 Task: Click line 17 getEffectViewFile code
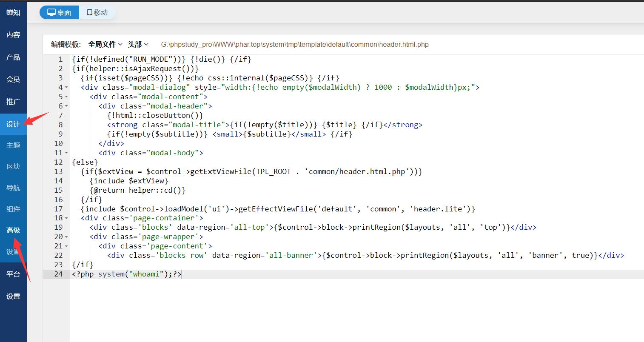pos(278,209)
